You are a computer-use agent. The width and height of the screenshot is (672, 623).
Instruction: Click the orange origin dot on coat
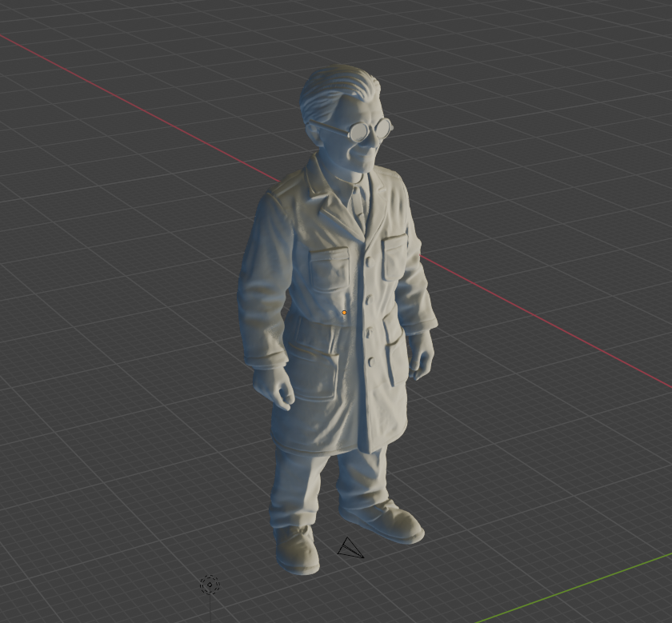tap(344, 313)
